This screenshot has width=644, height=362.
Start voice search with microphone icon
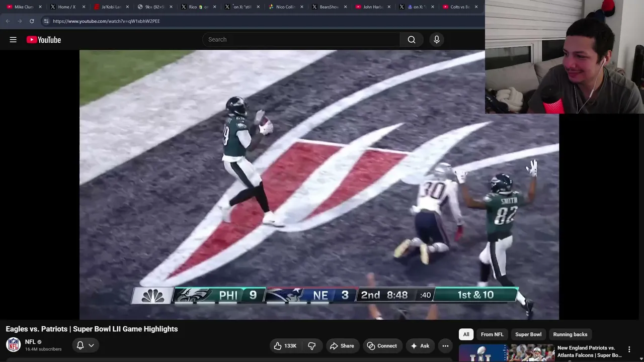coord(437,40)
